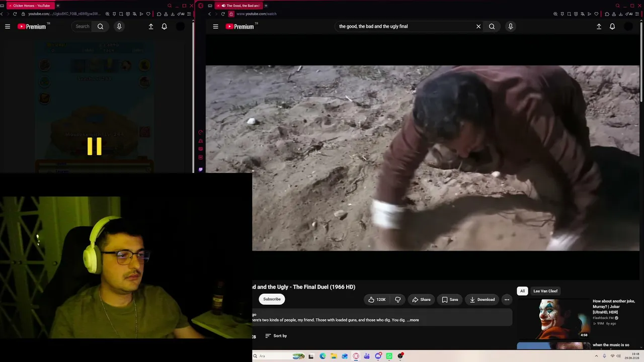Open Opera GX from the taskbar
Image resolution: width=644 pixels, height=362 pixels.
click(x=356, y=356)
